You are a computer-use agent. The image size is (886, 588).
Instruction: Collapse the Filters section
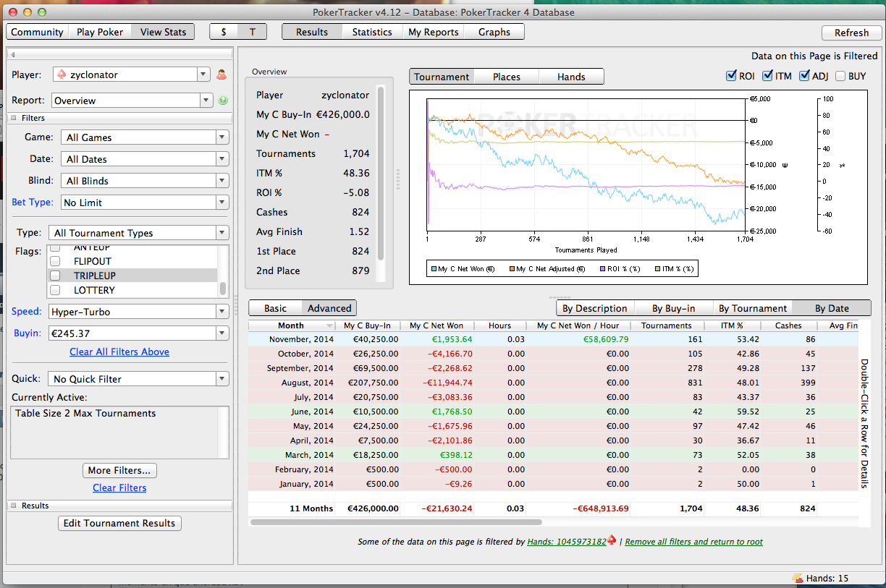[13, 118]
